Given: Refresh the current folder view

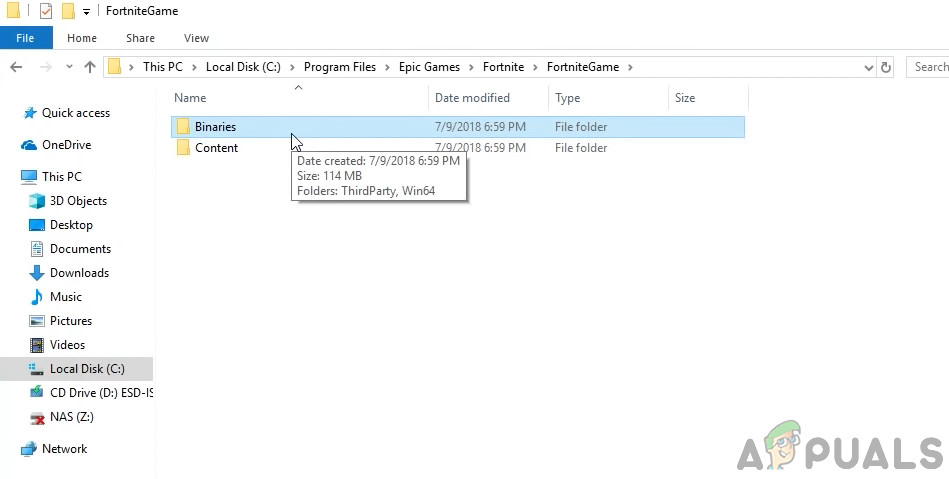Looking at the screenshot, I should pyautogui.click(x=886, y=67).
